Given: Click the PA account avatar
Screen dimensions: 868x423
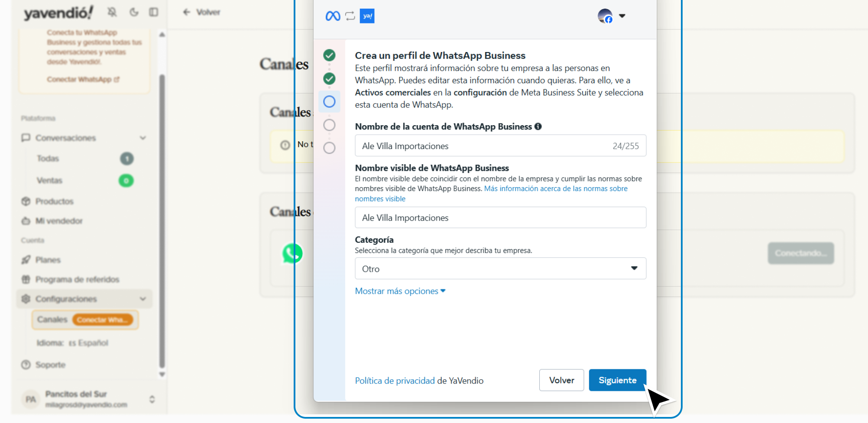Looking at the screenshot, I should (x=31, y=399).
